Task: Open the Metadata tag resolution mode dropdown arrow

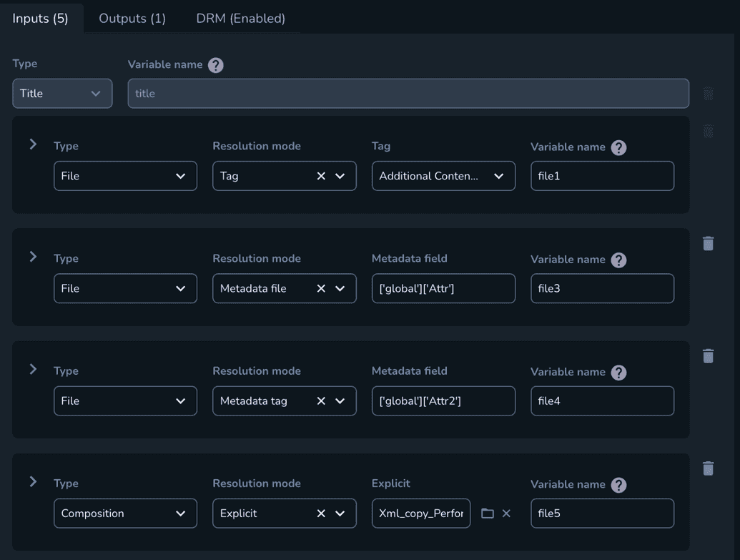Action: pyautogui.click(x=340, y=401)
